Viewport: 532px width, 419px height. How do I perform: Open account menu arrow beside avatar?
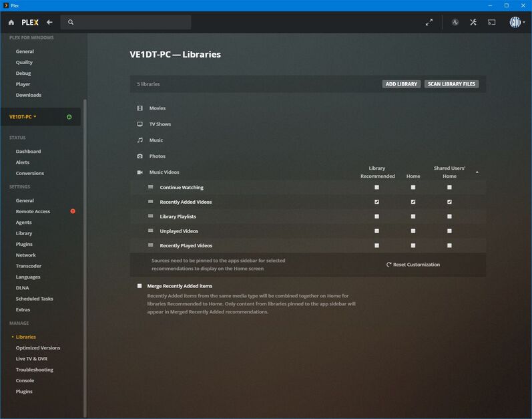(x=524, y=23)
